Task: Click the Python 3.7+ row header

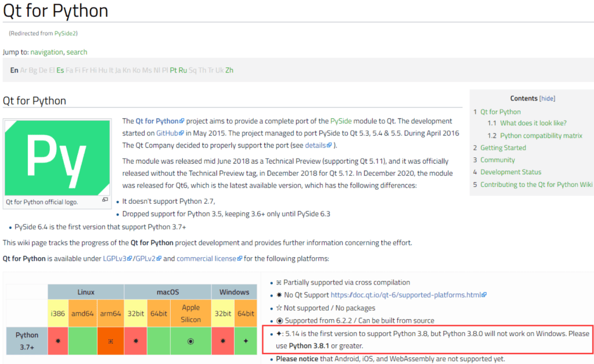Action: coord(27,341)
